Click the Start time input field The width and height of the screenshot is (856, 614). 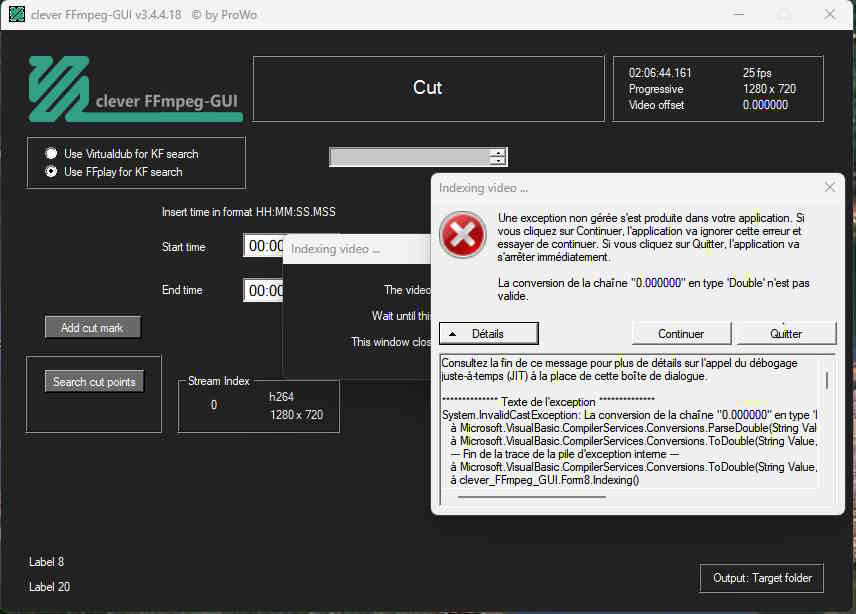[264, 246]
